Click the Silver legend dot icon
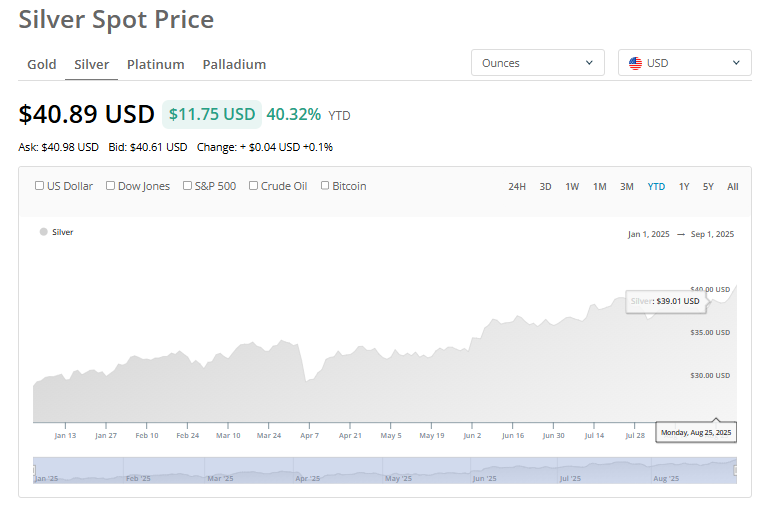The width and height of the screenshot is (769, 514). [43, 232]
